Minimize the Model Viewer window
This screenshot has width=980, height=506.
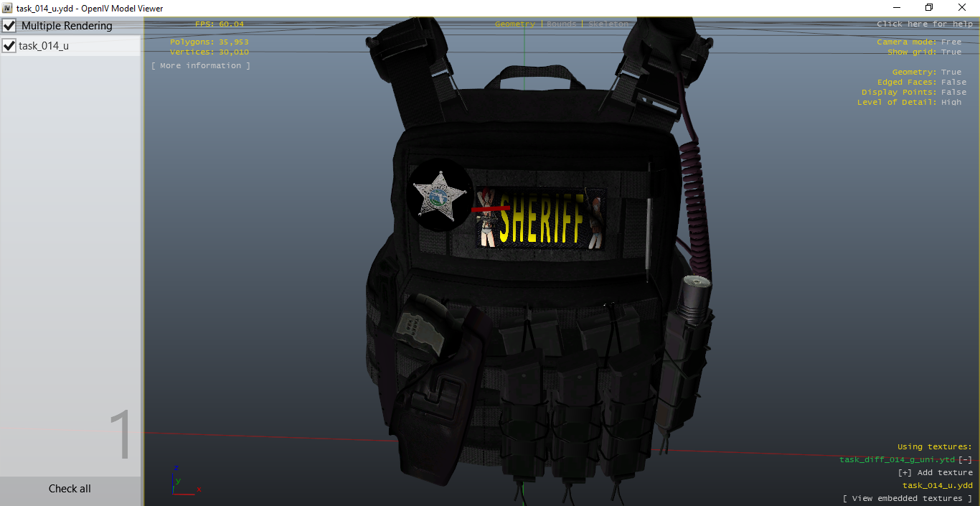tap(896, 8)
